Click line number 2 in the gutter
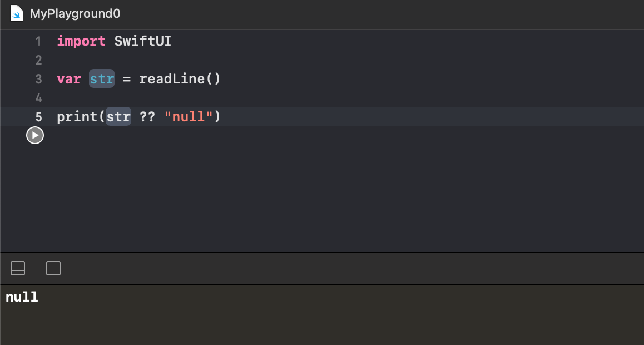This screenshot has width=644, height=345. (38, 60)
